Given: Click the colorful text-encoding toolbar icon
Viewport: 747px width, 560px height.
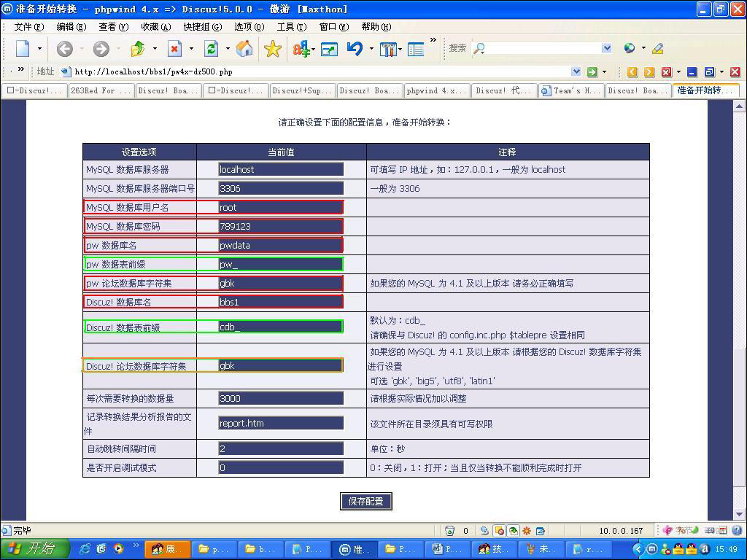Looking at the screenshot, I should coord(301,49).
